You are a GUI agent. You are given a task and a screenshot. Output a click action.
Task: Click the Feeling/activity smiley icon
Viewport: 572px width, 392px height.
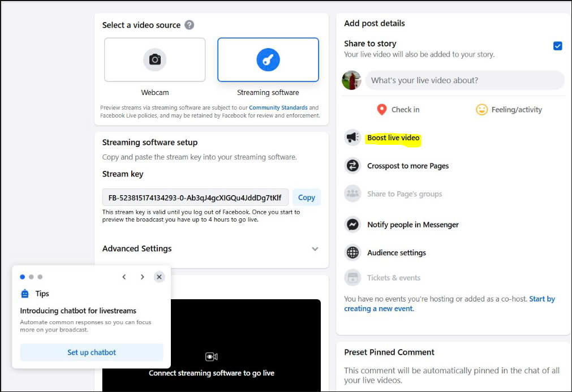click(481, 109)
